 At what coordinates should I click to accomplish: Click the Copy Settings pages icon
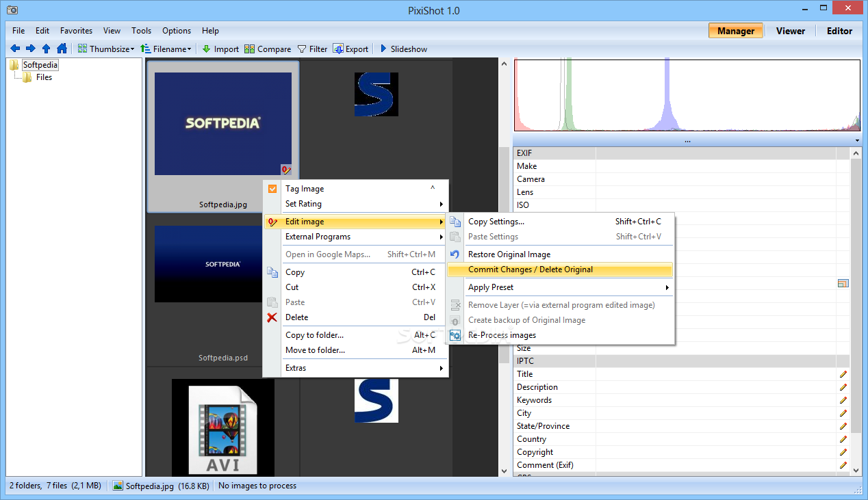click(x=455, y=222)
